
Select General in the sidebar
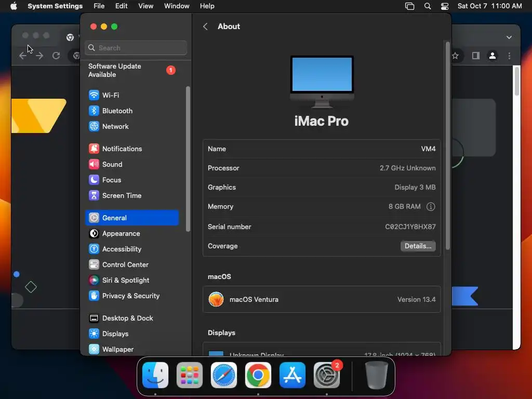point(132,218)
